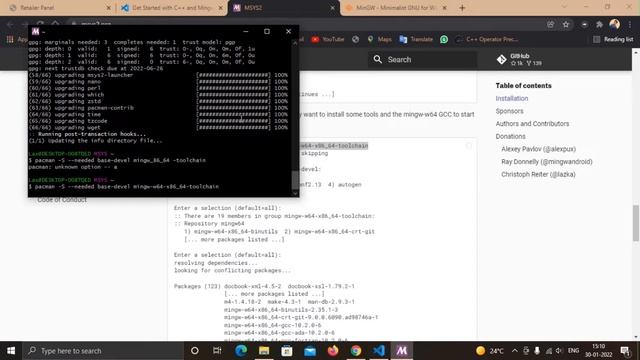The height and width of the screenshot is (360, 640).
Task: Close the Retailer Panel tab
Action: [109, 8]
